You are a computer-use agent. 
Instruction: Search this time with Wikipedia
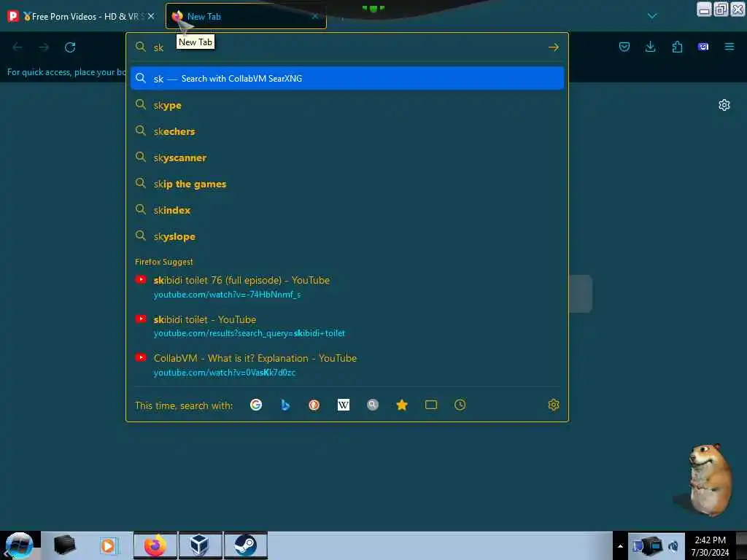(x=343, y=405)
